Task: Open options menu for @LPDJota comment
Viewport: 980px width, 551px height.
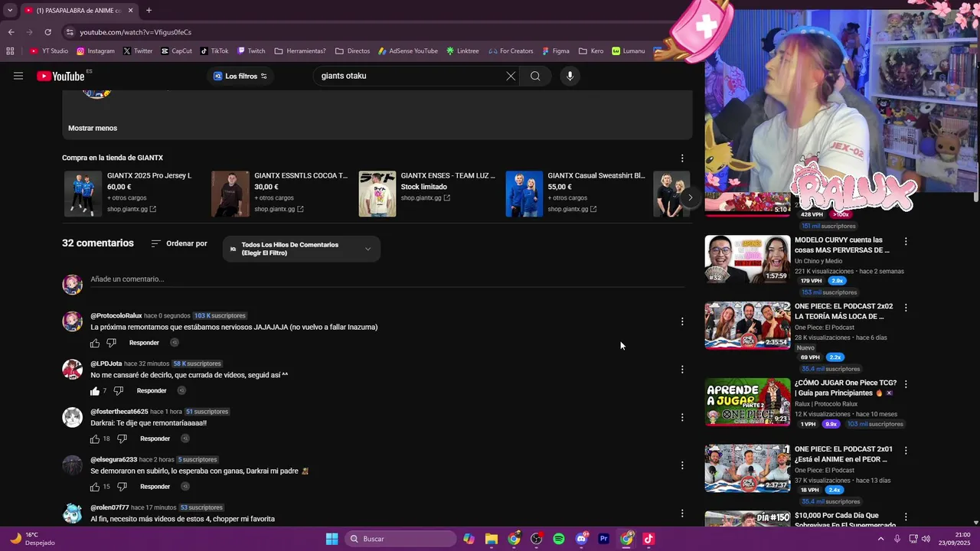Action: pos(682,370)
